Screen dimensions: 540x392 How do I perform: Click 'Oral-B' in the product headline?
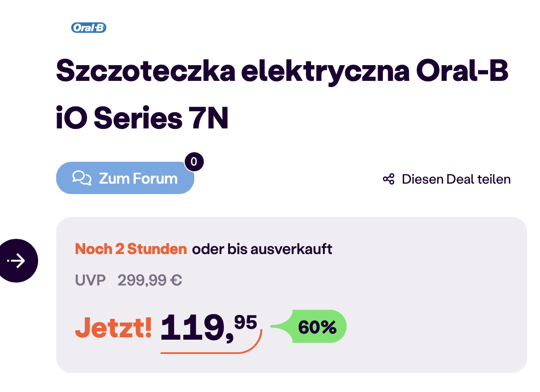point(462,71)
